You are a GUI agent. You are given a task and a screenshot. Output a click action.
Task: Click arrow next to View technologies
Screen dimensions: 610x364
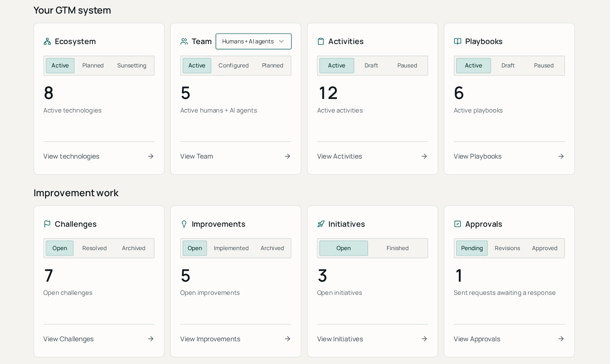(x=151, y=156)
